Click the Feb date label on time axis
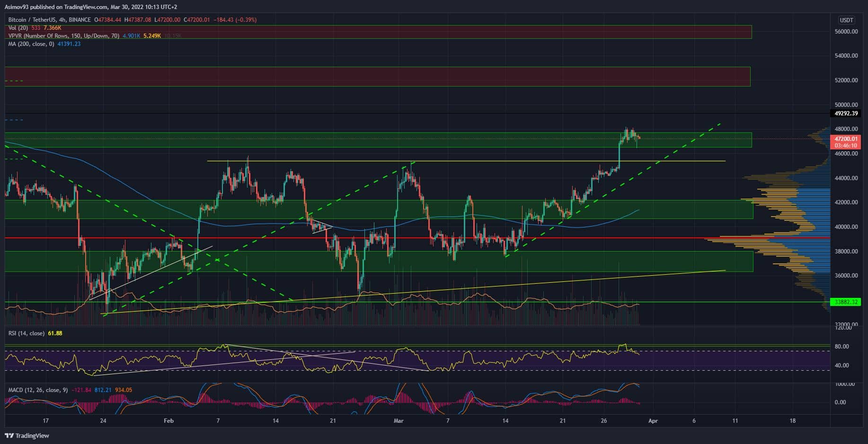This screenshot has width=868, height=444. [168, 421]
